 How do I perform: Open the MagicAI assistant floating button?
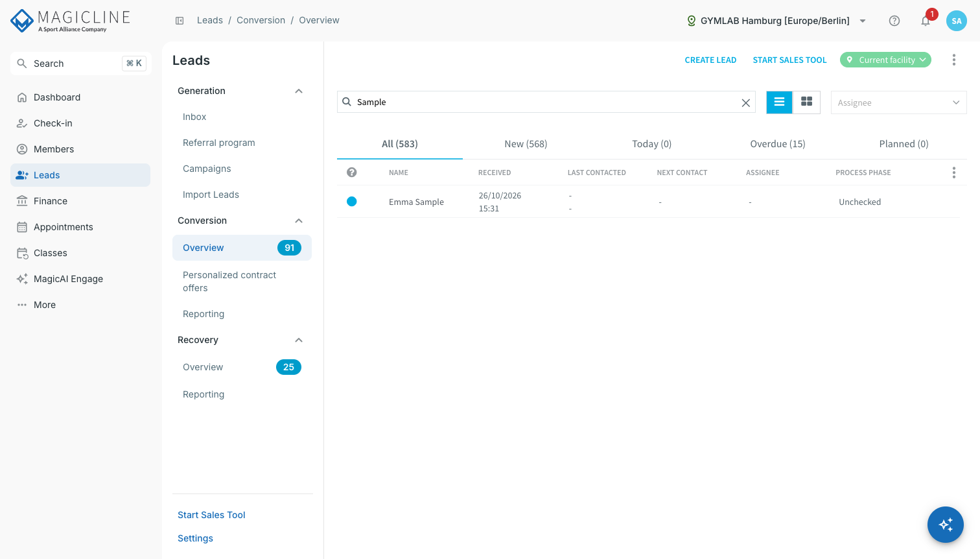(x=946, y=525)
